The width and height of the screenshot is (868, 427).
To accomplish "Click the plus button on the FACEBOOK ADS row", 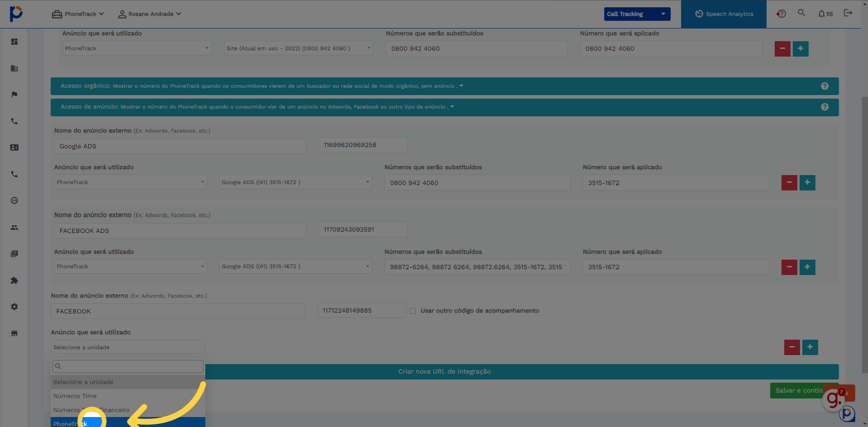I will [x=807, y=267].
